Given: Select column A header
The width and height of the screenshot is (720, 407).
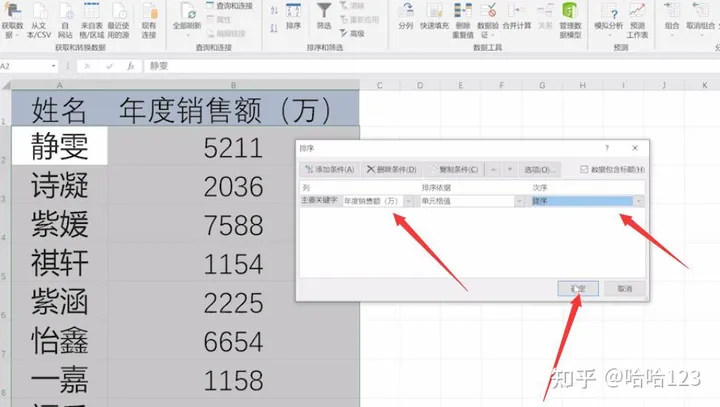Looking at the screenshot, I should (59, 85).
